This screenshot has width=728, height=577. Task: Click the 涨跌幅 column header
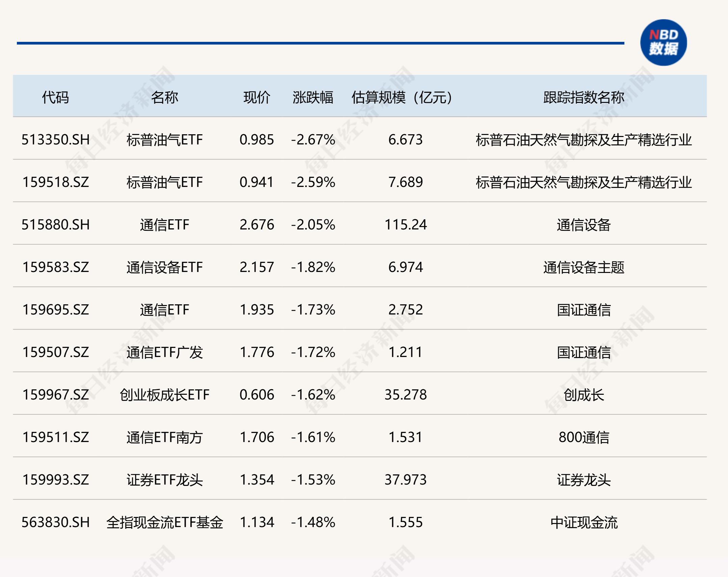313,97
